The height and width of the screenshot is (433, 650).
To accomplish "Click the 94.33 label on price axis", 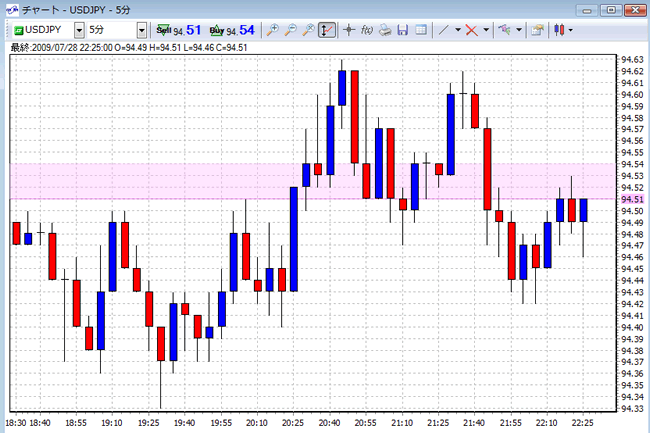I will point(632,409).
